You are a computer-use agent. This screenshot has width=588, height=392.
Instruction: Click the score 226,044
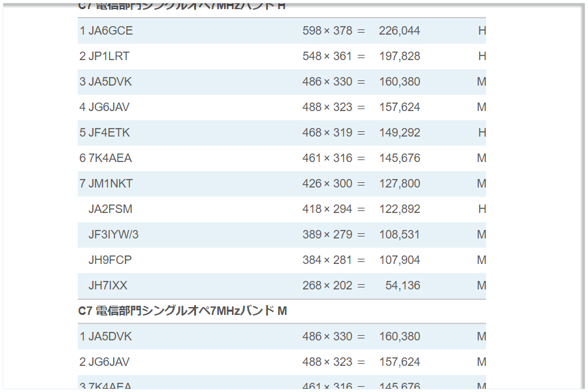tap(399, 31)
